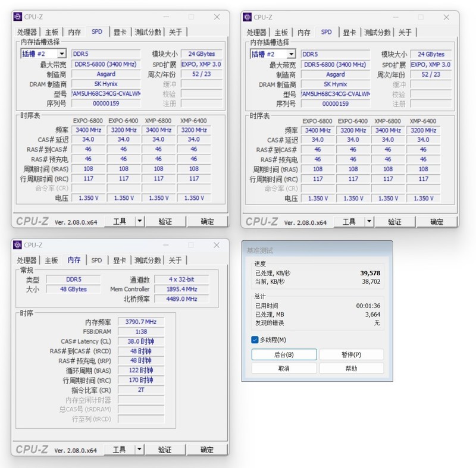This screenshot has width=476, height=468.
Task: Toggle the 多线程(M) checkbox in the benchmark dialog
Action: point(253,339)
